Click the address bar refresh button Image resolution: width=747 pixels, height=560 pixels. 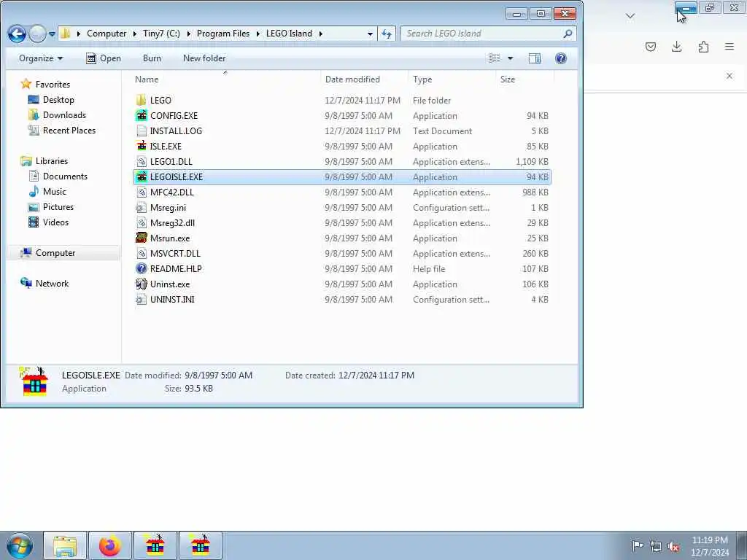click(387, 34)
